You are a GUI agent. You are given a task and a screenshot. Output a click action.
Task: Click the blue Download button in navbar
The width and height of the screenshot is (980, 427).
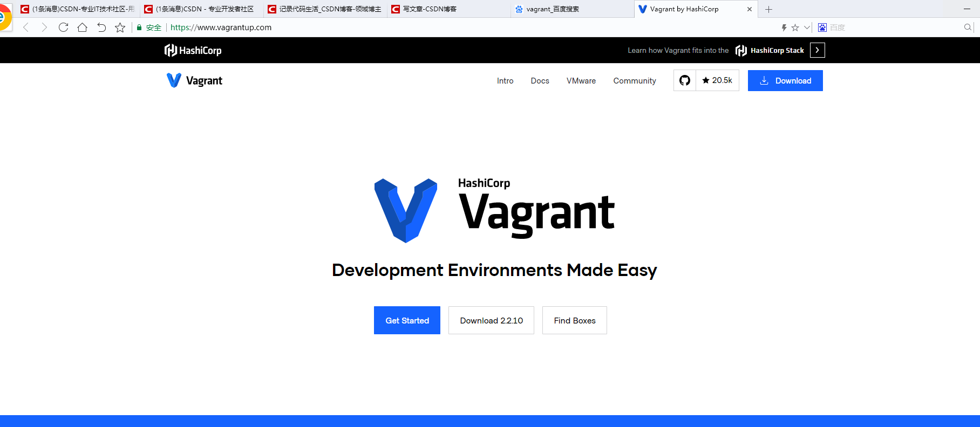click(x=785, y=80)
